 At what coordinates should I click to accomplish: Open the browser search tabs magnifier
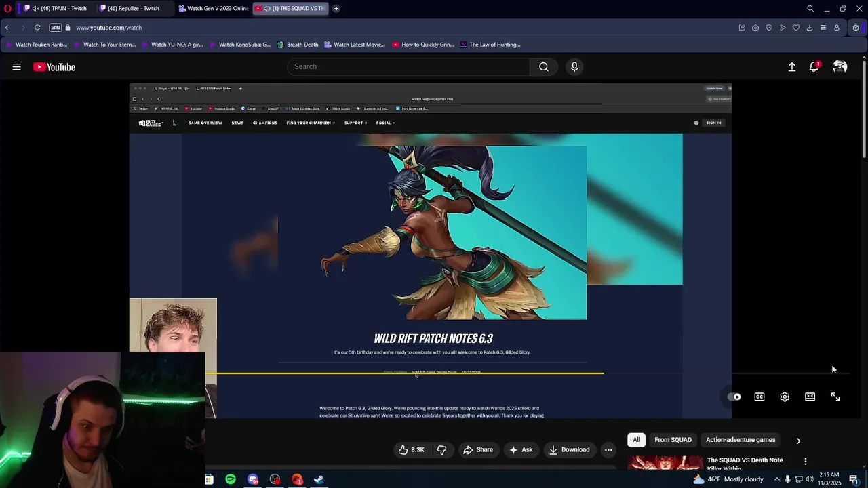[x=810, y=8]
